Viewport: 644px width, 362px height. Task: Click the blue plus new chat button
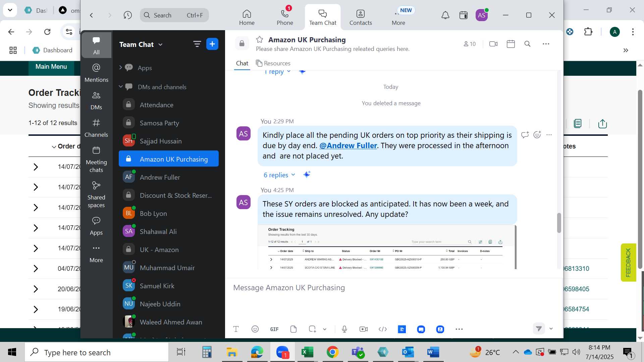pyautogui.click(x=212, y=44)
